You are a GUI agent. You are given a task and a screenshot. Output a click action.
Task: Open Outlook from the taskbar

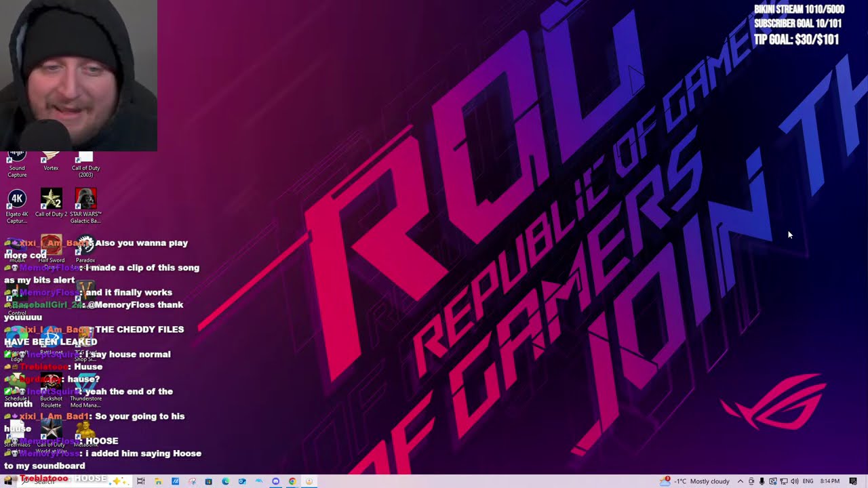tap(242, 481)
